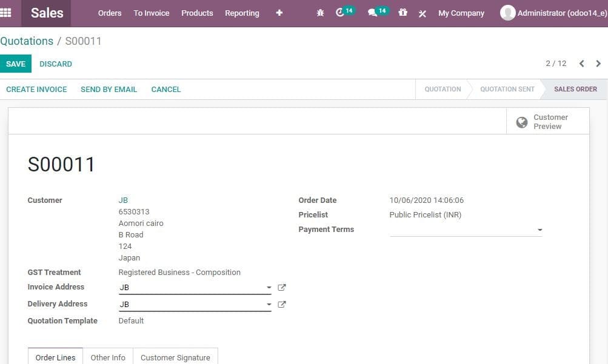Click the SEND BY EMAIL action
608x364 pixels.
(x=109, y=89)
